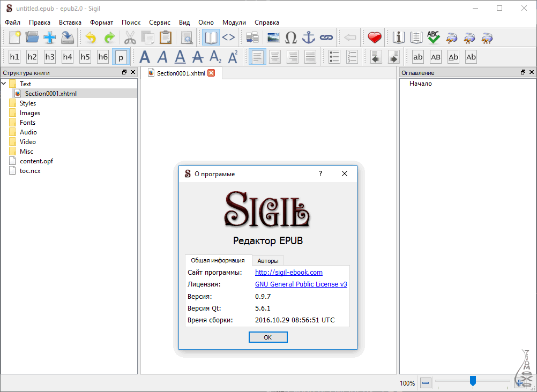
Task: Open http://sigil-ebook.com link
Action: 289,272
